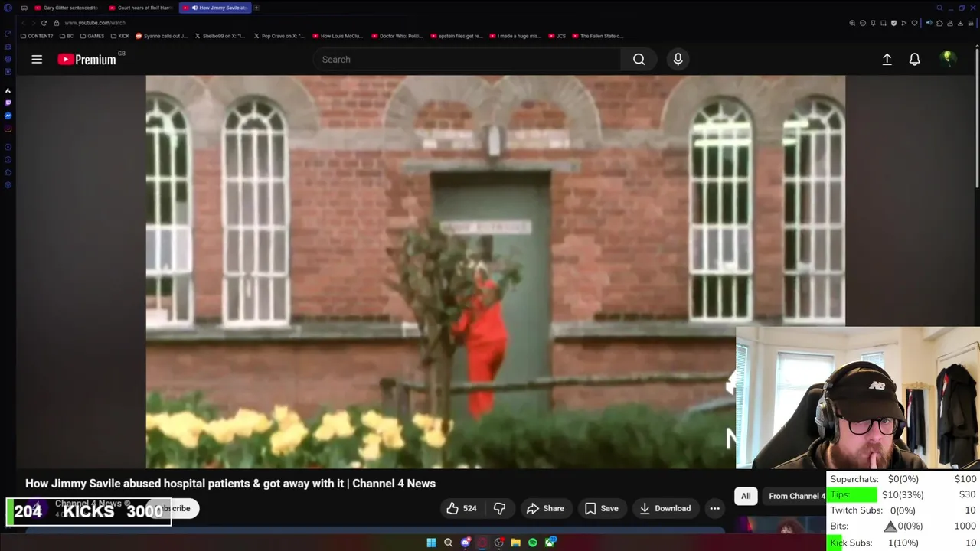The image size is (980, 551).
Task: Select the 'All' filter chip
Action: (x=746, y=496)
